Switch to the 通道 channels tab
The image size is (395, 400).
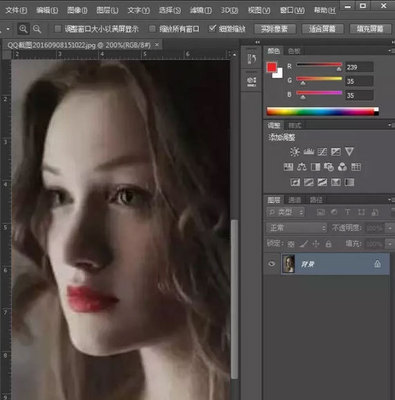[x=294, y=200]
